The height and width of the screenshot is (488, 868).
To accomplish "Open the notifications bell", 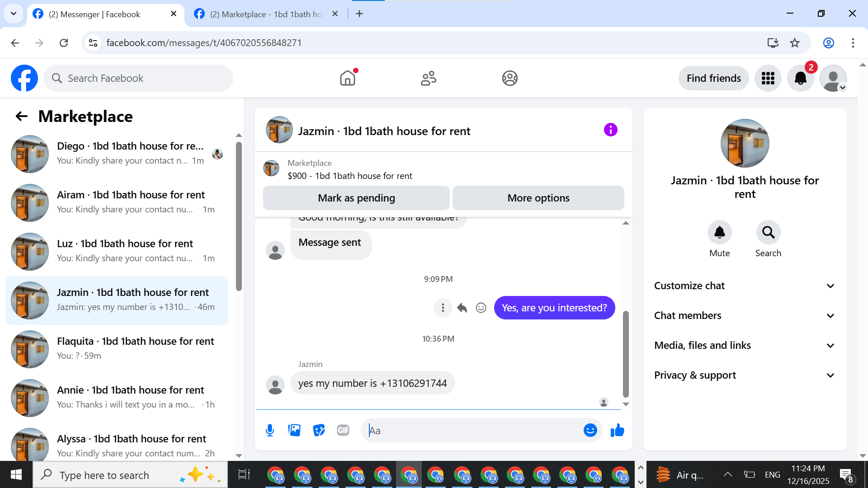I will [801, 78].
